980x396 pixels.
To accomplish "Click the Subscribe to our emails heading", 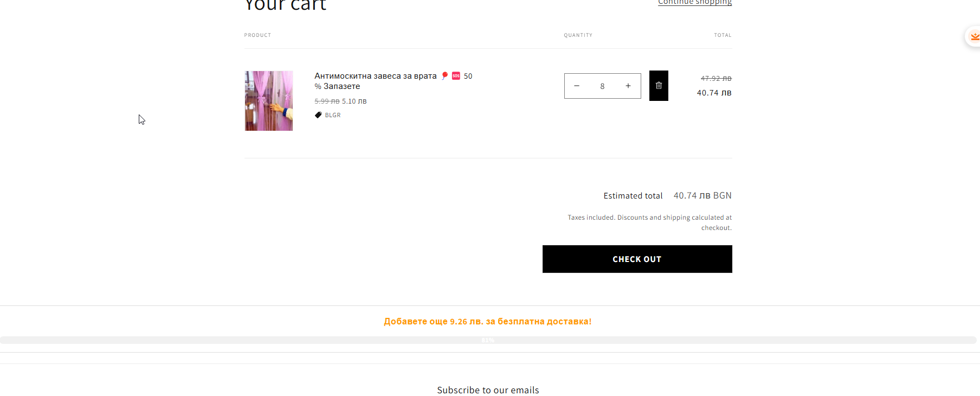I will point(488,390).
